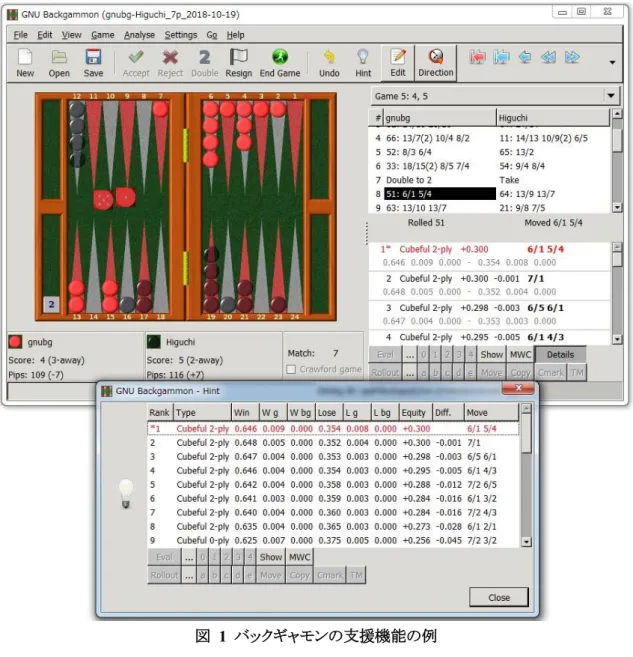The height and width of the screenshot is (657, 633).
Task: Open the Edit menu
Action: (44, 35)
